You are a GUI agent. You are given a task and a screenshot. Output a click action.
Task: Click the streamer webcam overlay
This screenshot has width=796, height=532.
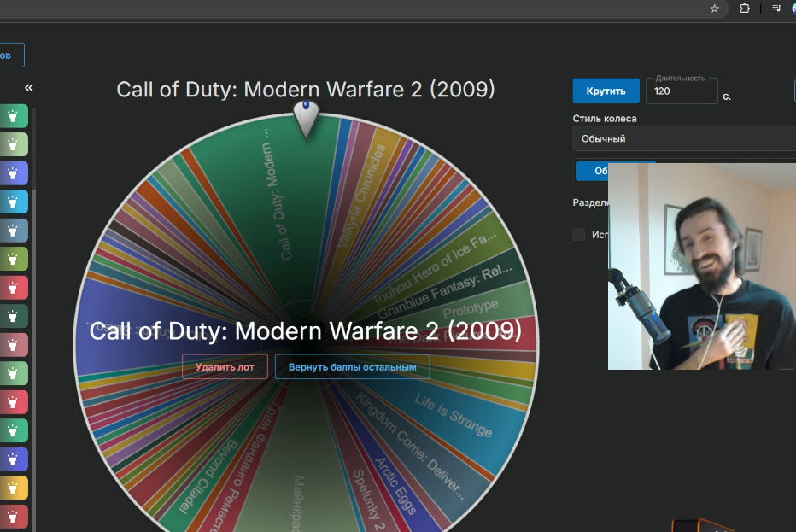(x=701, y=266)
